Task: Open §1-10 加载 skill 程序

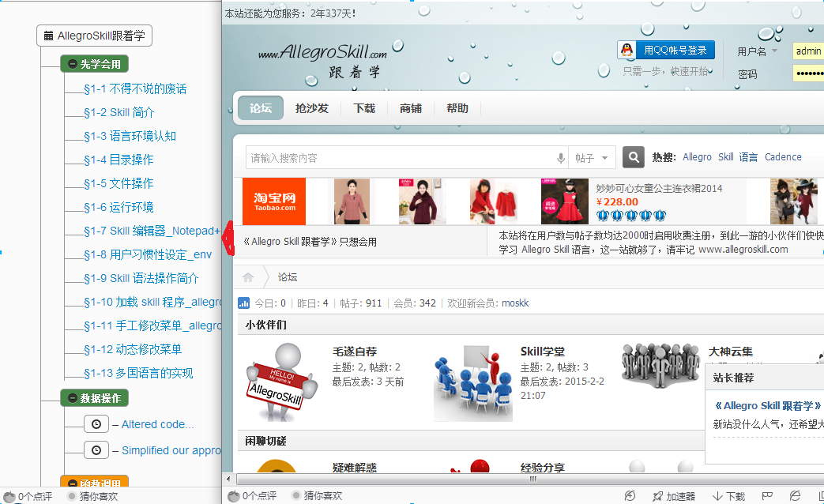Action: [152, 303]
